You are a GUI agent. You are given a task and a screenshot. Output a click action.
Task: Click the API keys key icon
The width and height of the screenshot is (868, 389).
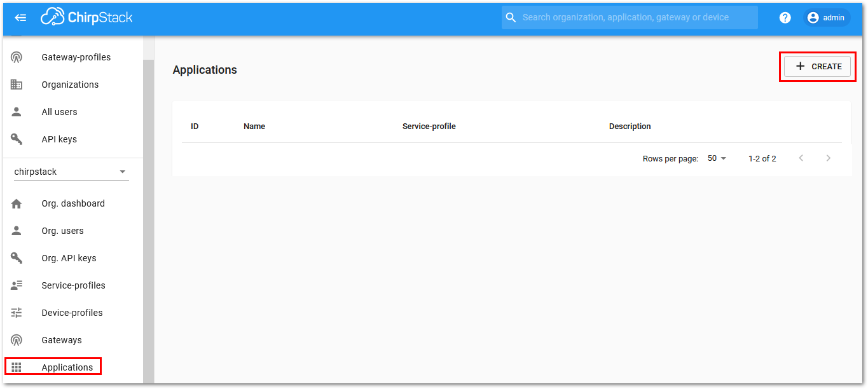17,139
